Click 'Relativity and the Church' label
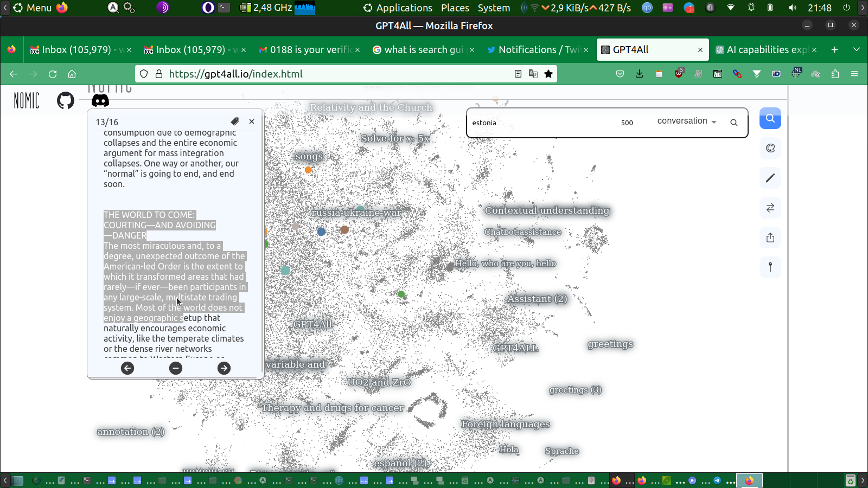The width and height of the screenshot is (868, 488). coord(371,107)
